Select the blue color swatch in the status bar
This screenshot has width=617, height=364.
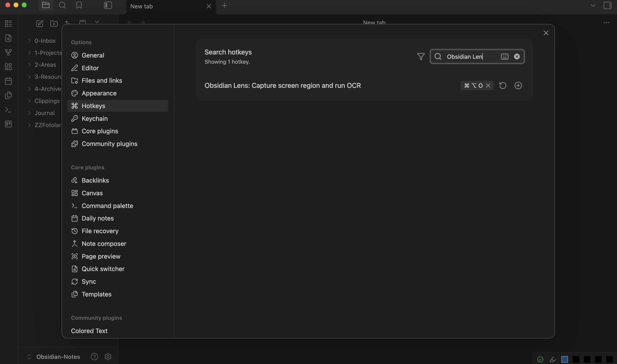coord(565,359)
